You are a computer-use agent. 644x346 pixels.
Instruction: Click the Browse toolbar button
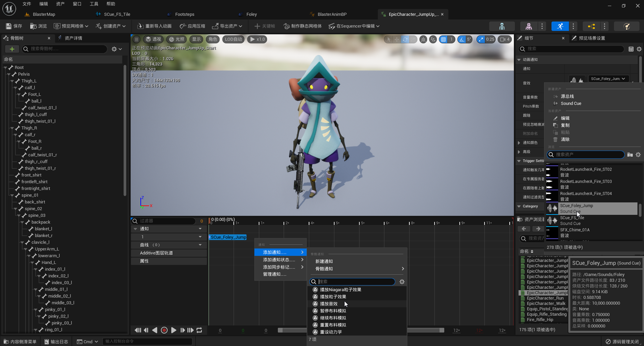[x=39, y=26]
